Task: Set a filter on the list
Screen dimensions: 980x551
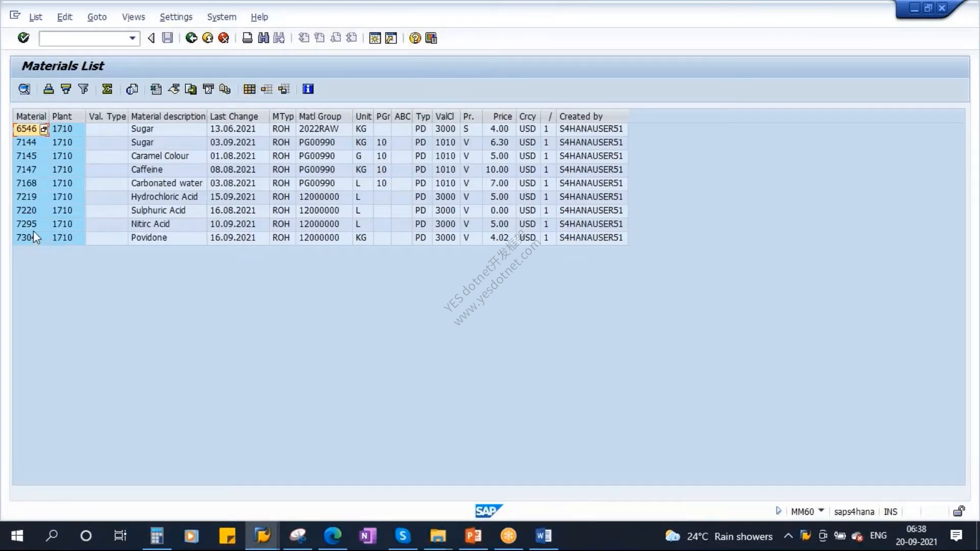Action: pos(83,89)
